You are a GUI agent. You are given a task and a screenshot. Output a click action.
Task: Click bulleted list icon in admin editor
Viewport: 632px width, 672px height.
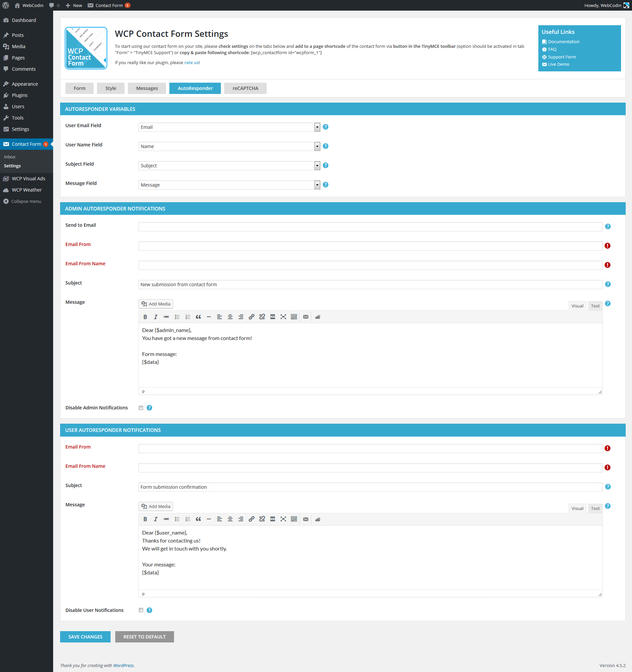[177, 317]
